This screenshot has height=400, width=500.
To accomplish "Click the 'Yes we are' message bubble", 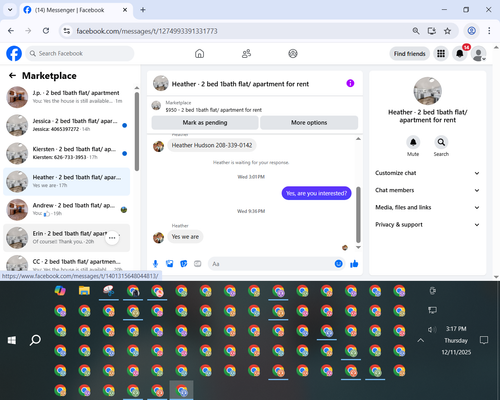I will 185,237.
